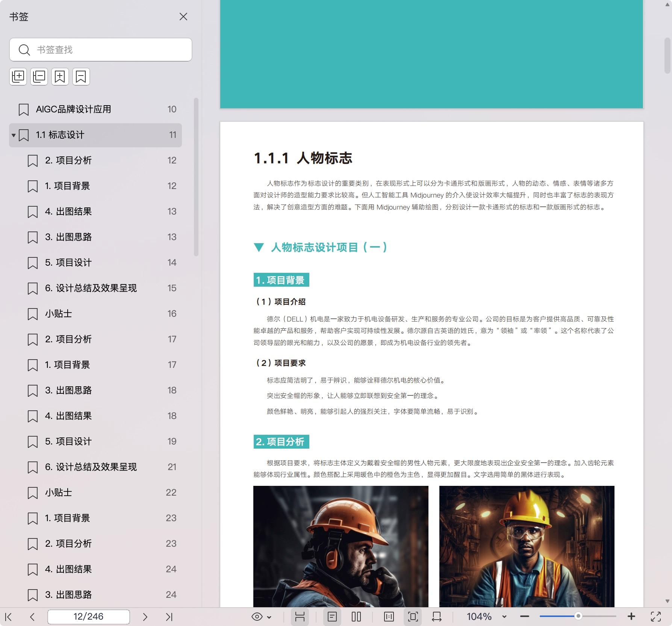Open bookmark 1. 项目背景 on page 17

(95, 365)
